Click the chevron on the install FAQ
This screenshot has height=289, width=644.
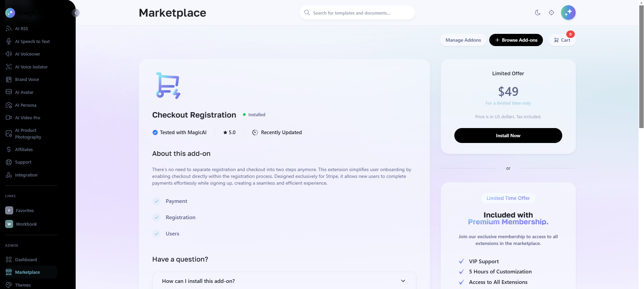coord(403,281)
